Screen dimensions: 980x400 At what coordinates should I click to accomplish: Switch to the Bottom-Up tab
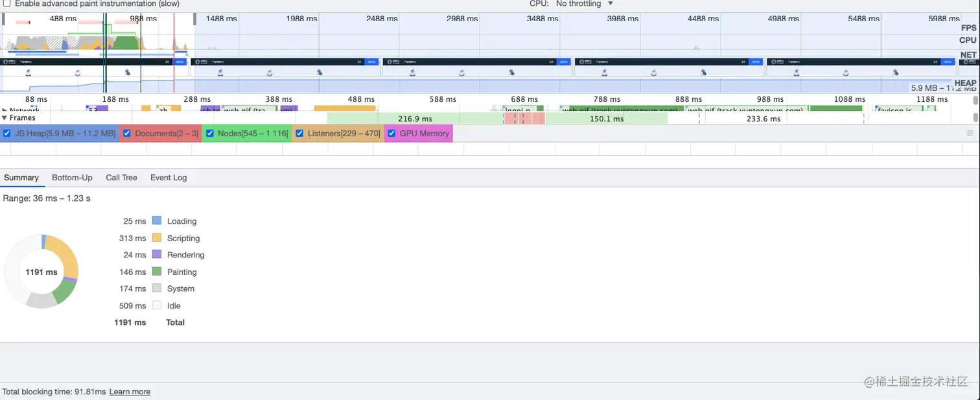tap(72, 178)
